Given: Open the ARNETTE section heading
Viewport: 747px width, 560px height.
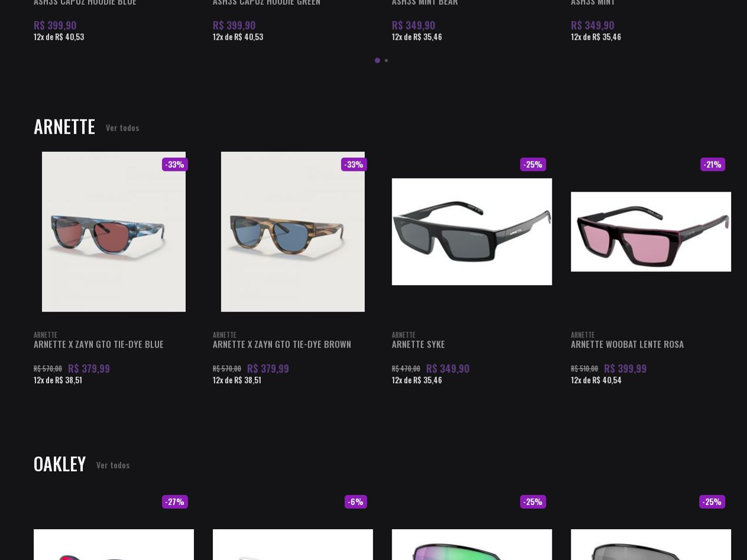Looking at the screenshot, I should click(64, 127).
